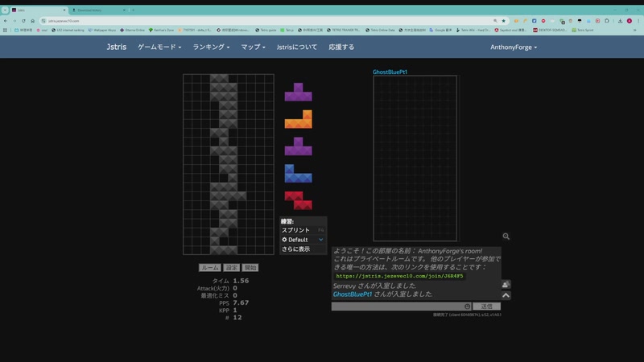Click the GhostBluePt1 name above opponent board
Image resolution: width=644 pixels, height=362 pixels.
click(x=390, y=72)
